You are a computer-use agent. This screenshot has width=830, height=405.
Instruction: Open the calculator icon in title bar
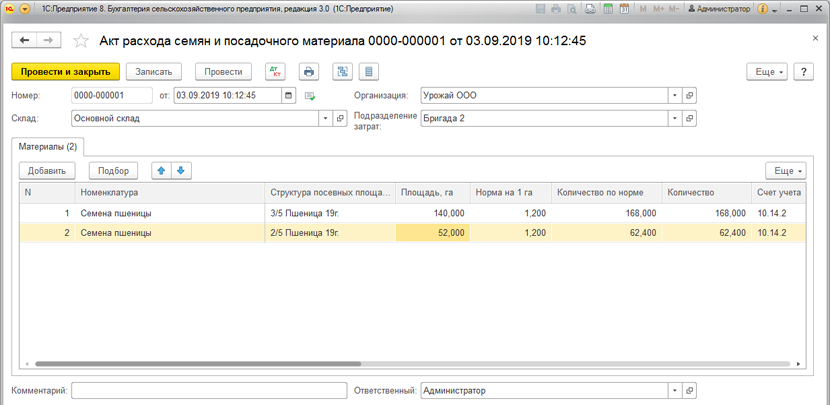[x=608, y=9]
